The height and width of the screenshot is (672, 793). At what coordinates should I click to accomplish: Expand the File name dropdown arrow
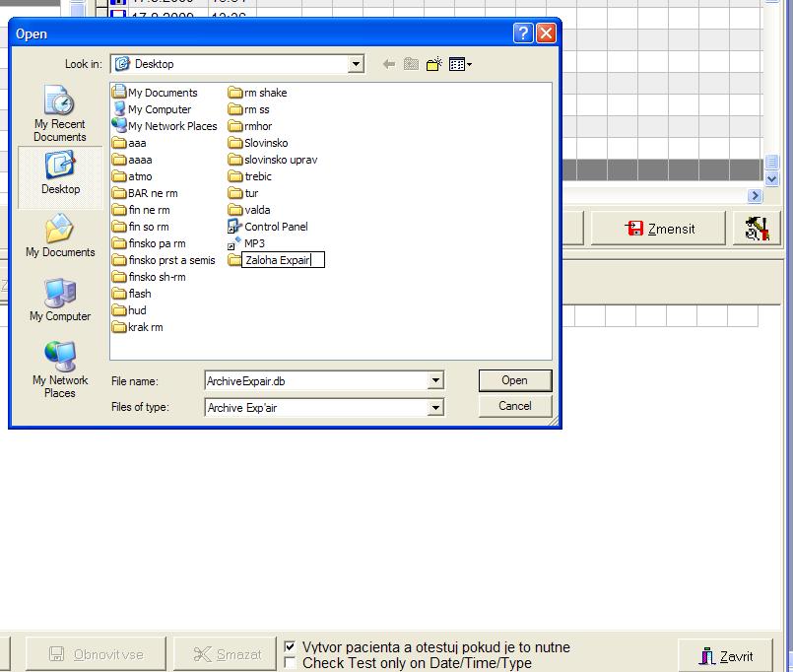[x=435, y=380]
